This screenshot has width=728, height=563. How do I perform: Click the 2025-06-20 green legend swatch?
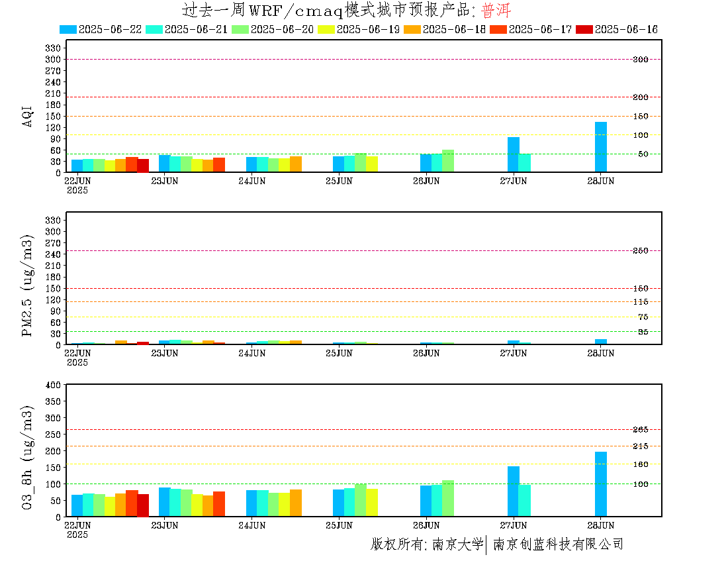(240, 29)
